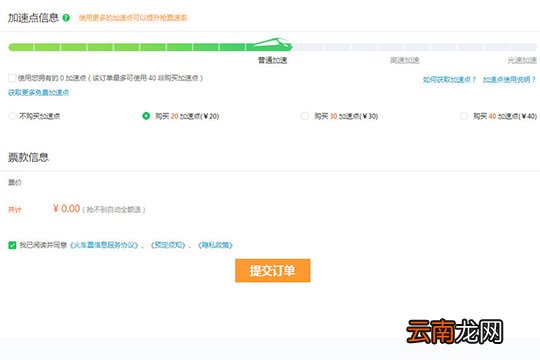Submit the order with 提交订单 button

coord(273,270)
